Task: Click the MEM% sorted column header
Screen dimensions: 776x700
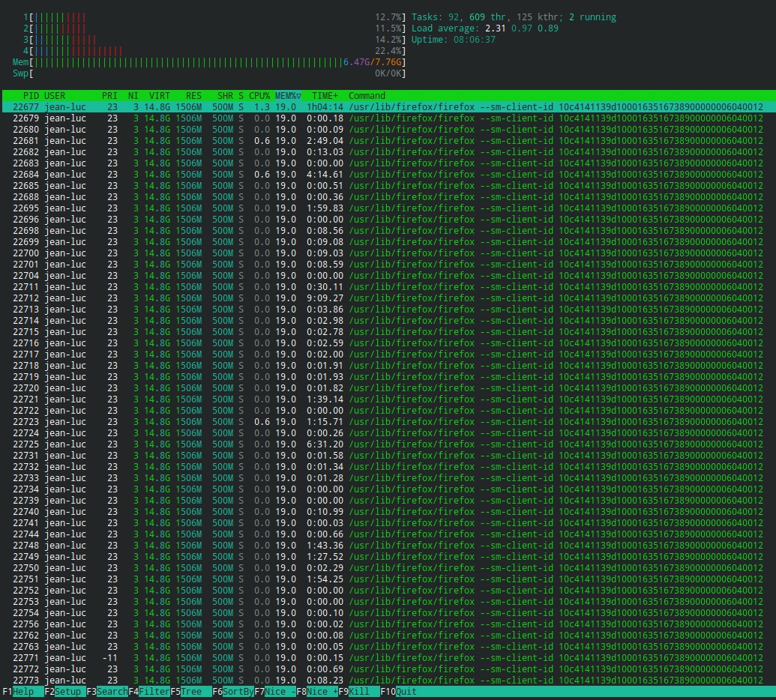Action: click(288, 95)
